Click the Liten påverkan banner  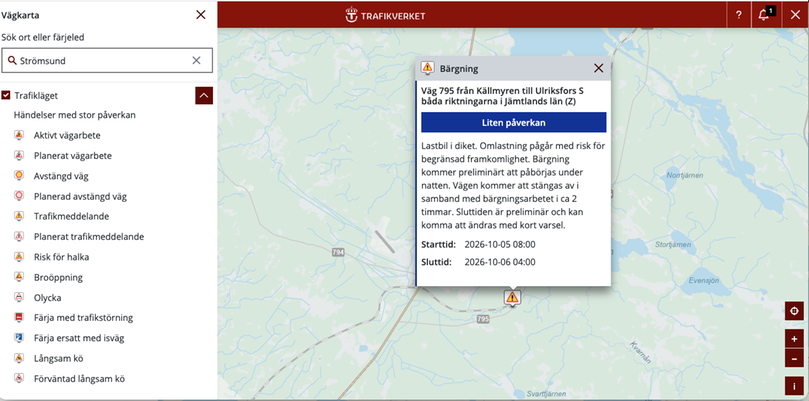513,123
